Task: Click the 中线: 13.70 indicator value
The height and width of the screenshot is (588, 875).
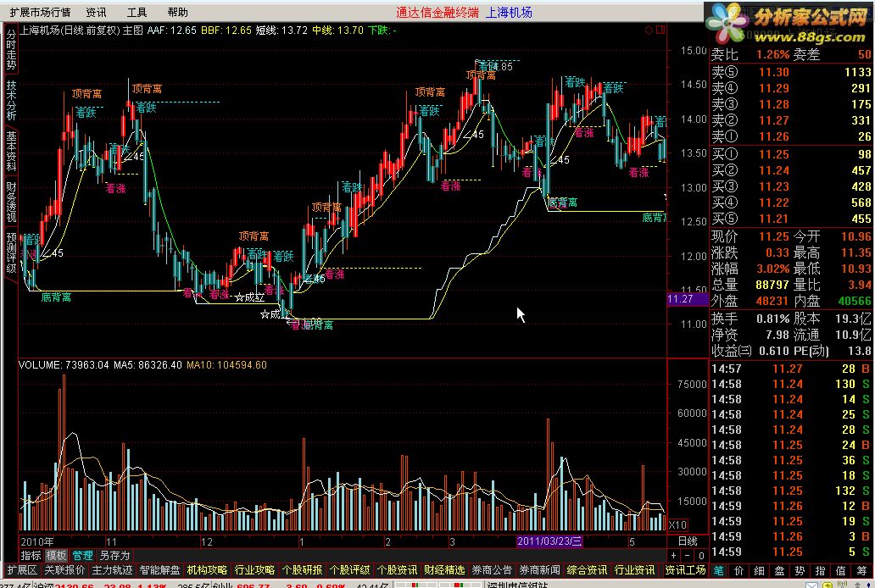Action: coord(337,31)
